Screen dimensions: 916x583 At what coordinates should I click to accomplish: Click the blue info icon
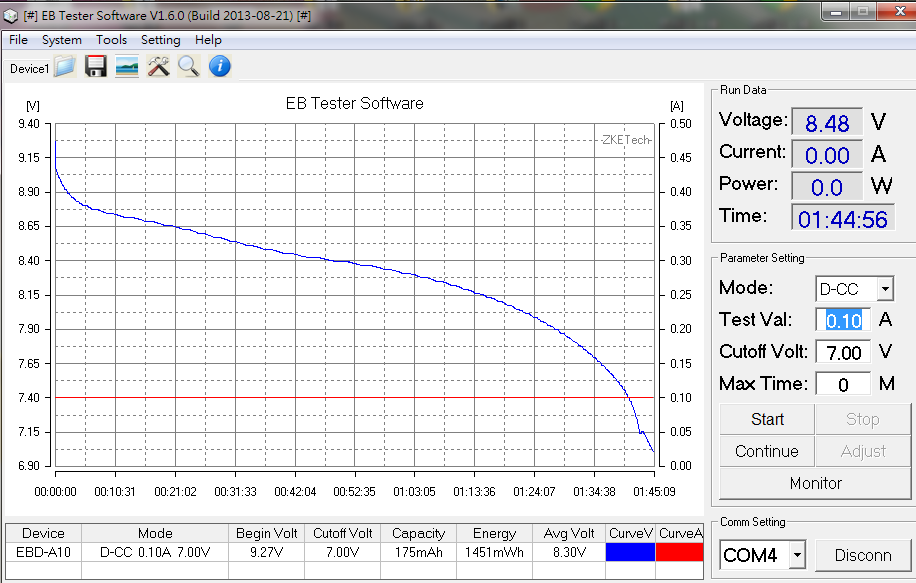[x=219, y=67]
